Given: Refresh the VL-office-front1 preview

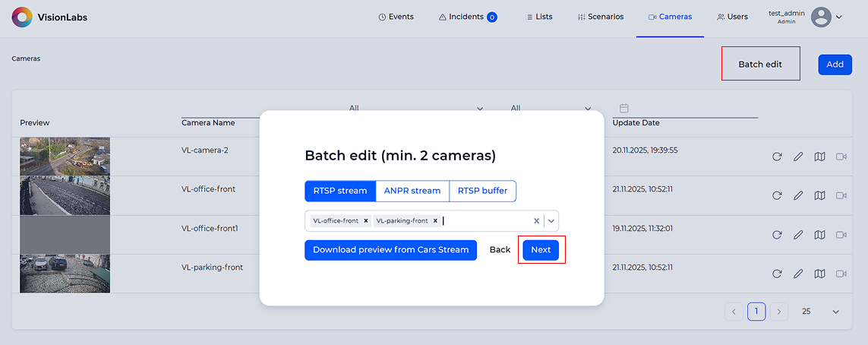Looking at the screenshot, I should click(x=777, y=235).
